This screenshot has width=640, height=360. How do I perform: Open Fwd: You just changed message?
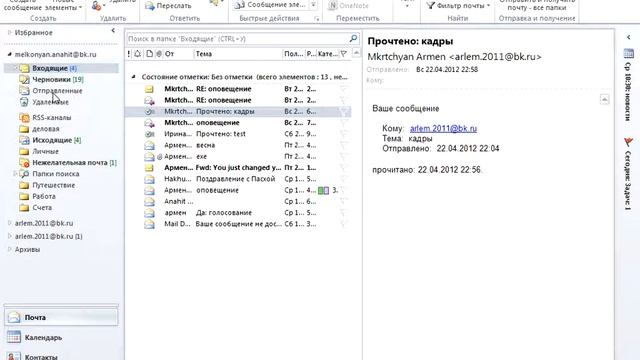238,168
